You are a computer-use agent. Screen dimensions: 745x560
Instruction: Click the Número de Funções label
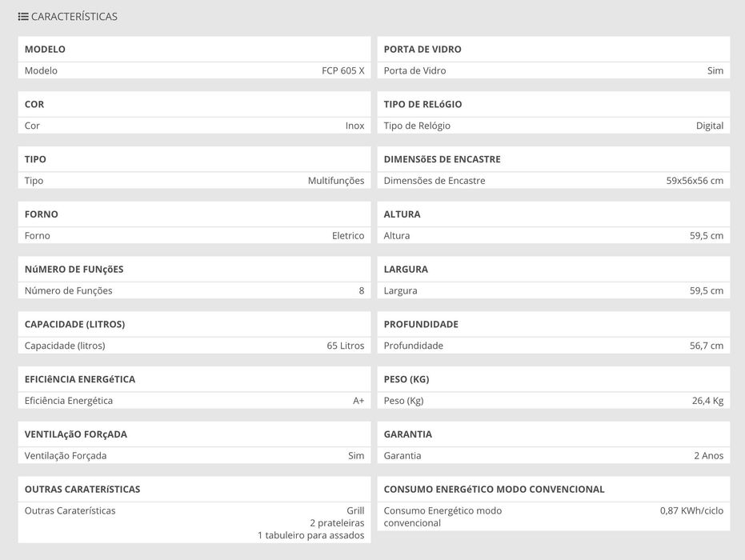[68, 290]
